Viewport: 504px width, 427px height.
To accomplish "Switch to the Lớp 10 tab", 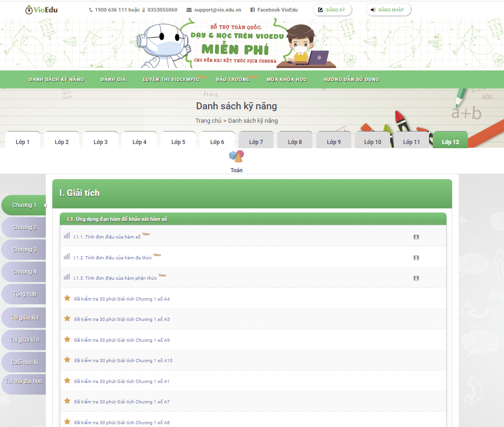I will pos(373,142).
